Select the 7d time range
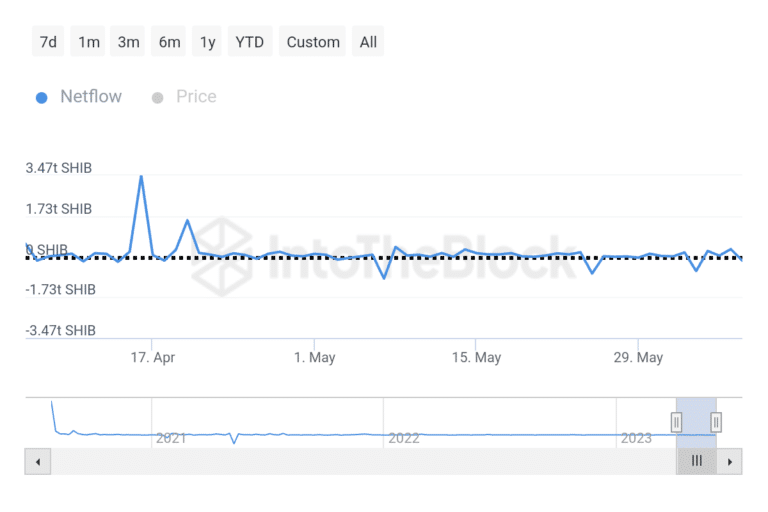The height and width of the screenshot is (512, 768). (x=48, y=42)
